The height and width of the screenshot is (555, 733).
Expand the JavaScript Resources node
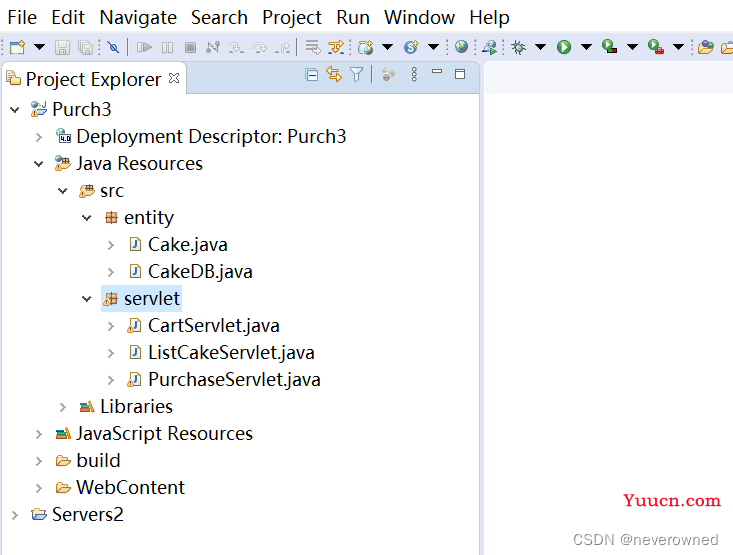(x=39, y=434)
